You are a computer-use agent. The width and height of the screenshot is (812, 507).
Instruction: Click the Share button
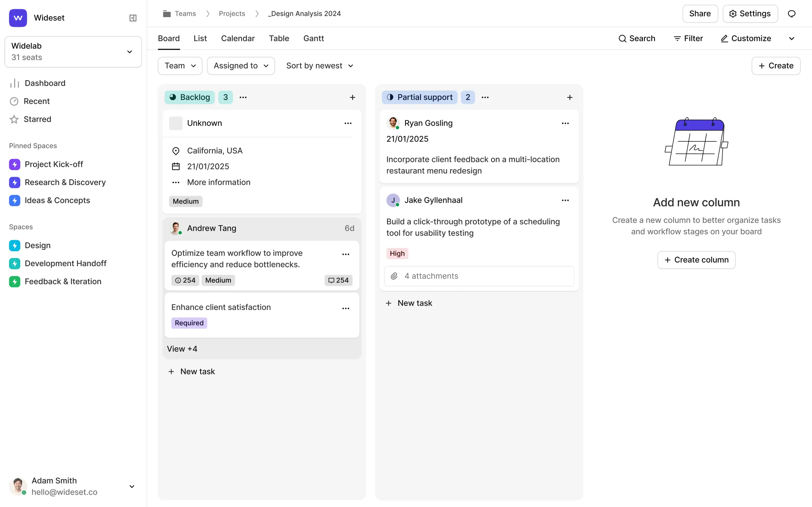(x=700, y=14)
